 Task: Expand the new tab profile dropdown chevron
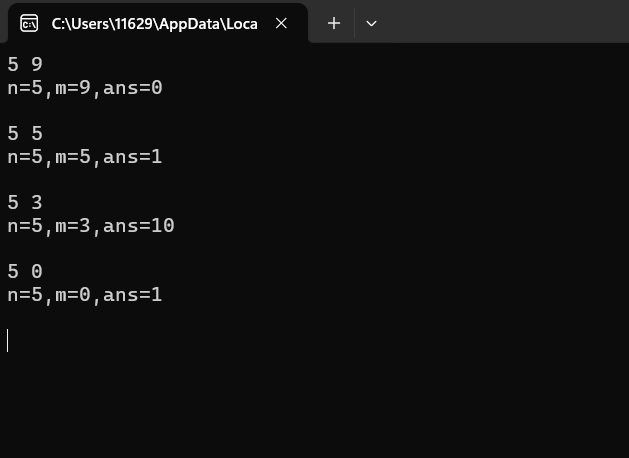[x=371, y=23]
